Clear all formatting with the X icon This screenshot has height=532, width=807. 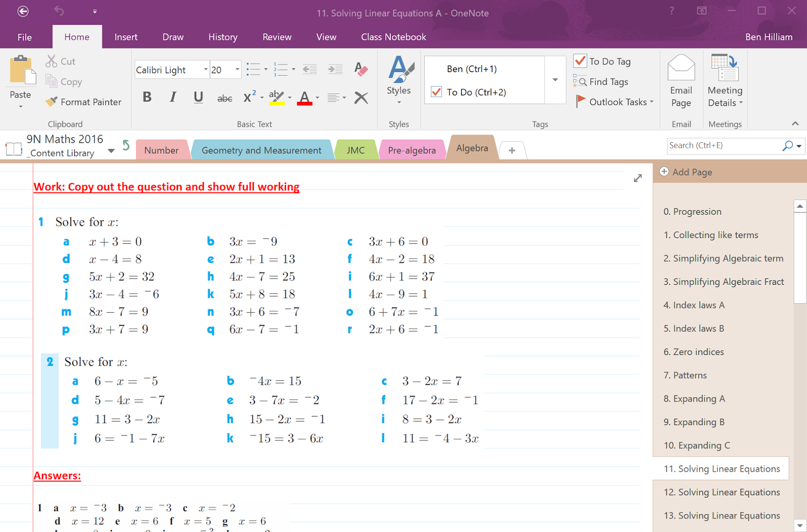point(361,97)
